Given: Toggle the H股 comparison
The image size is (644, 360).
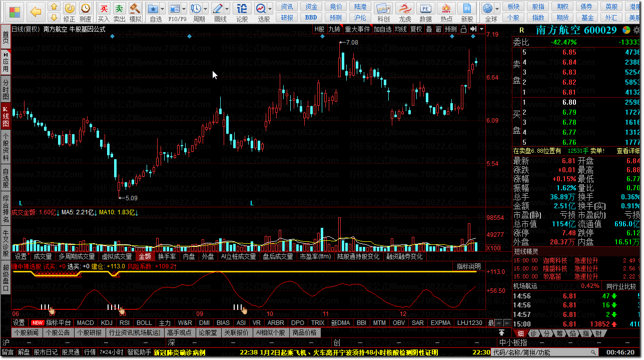Looking at the screenshot, I should pos(320,29).
